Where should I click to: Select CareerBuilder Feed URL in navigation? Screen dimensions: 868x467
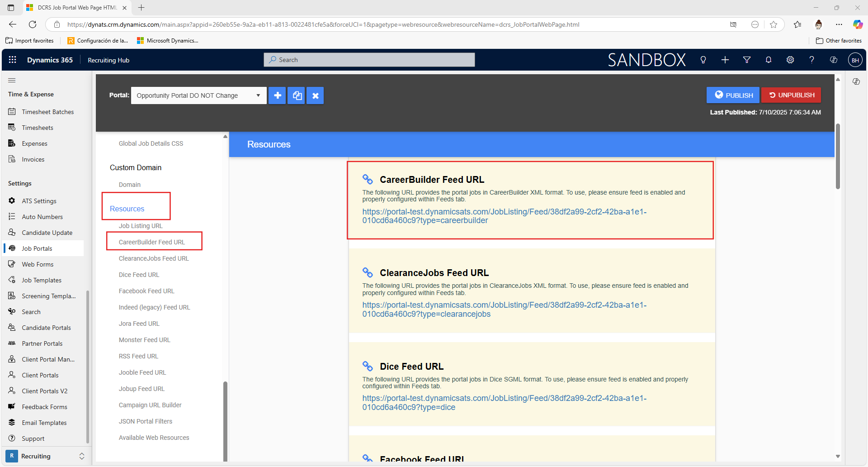point(152,242)
